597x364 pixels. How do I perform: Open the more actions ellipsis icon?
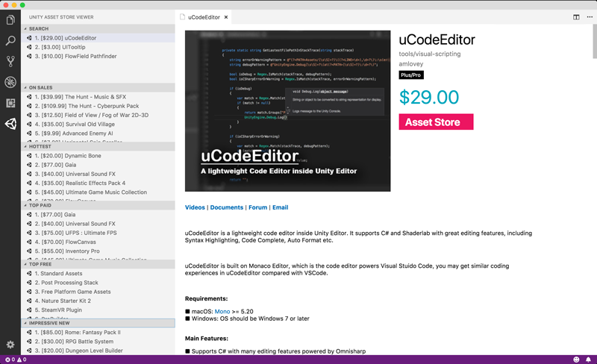[x=590, y=17]
